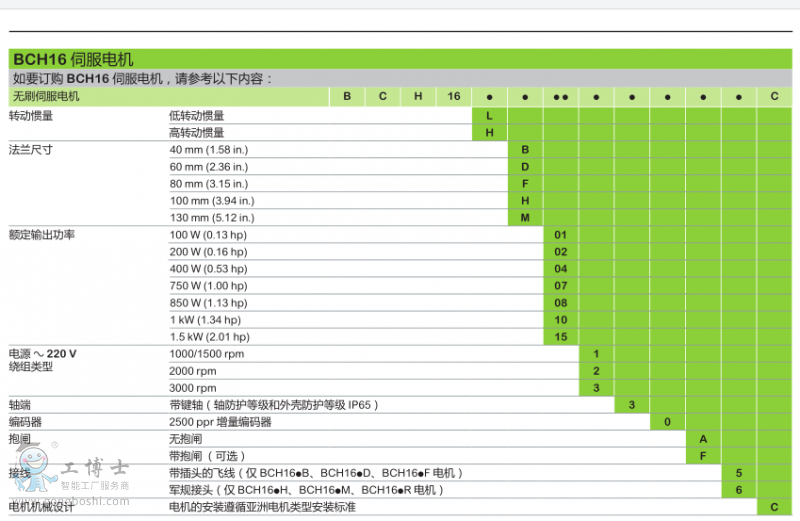Image resolution: width=800 pixels, height=521 pixels.
Task: Click the 额定输出功率 category label
Action: pos(42,234)
